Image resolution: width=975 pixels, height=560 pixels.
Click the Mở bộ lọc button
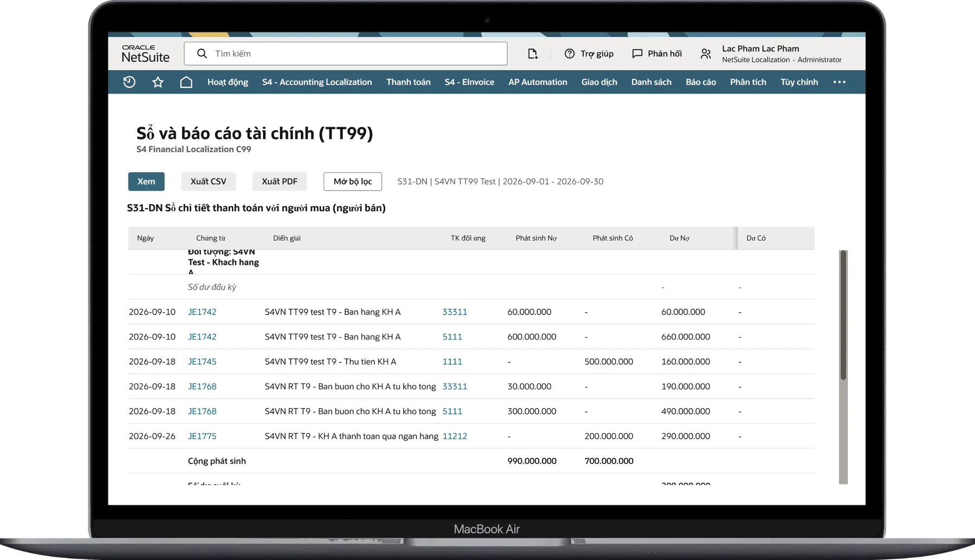click(x=353, y=181)
